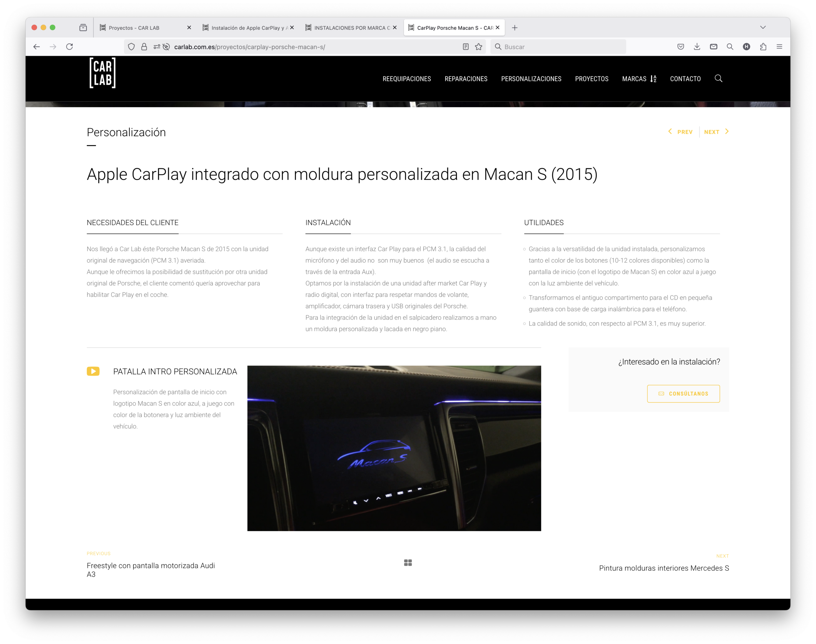Reload the current page

[x=69, y=47]
